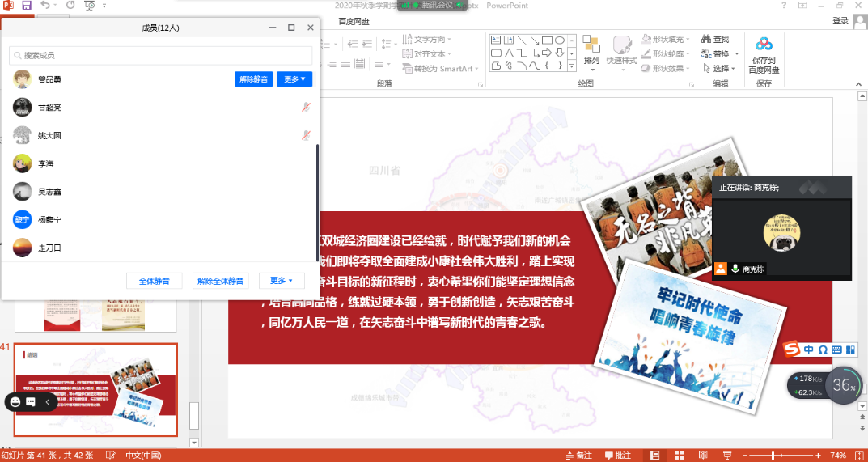
Task: Unmute 曾品勇 with the 解除静音 button
Action: pyautogui.click(x=253, y=79)
